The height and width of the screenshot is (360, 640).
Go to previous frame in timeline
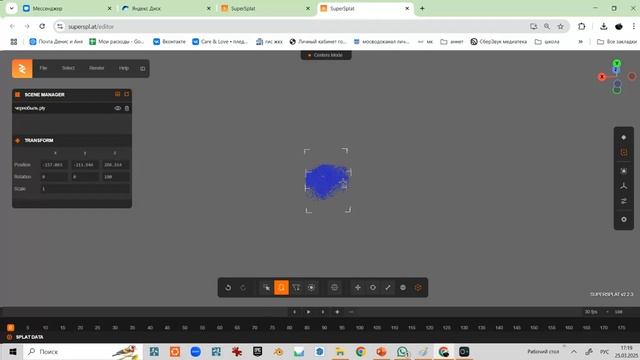[294, 312]
